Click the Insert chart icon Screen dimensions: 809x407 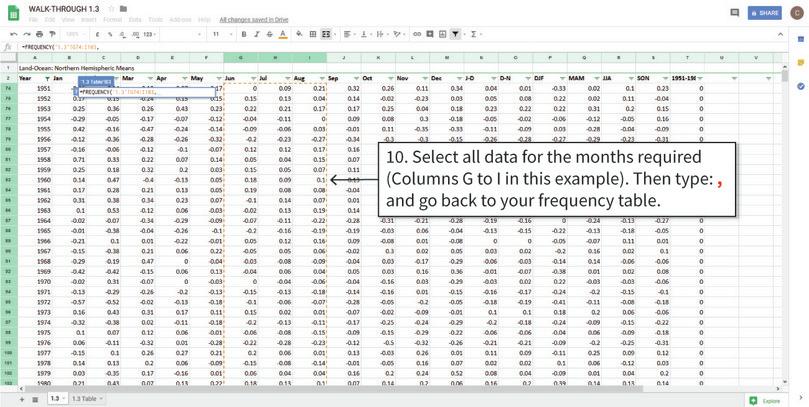[443, 34]
